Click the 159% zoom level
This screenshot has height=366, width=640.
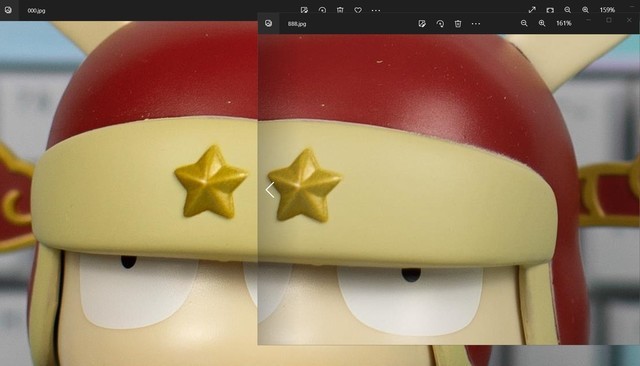[607, 10]
